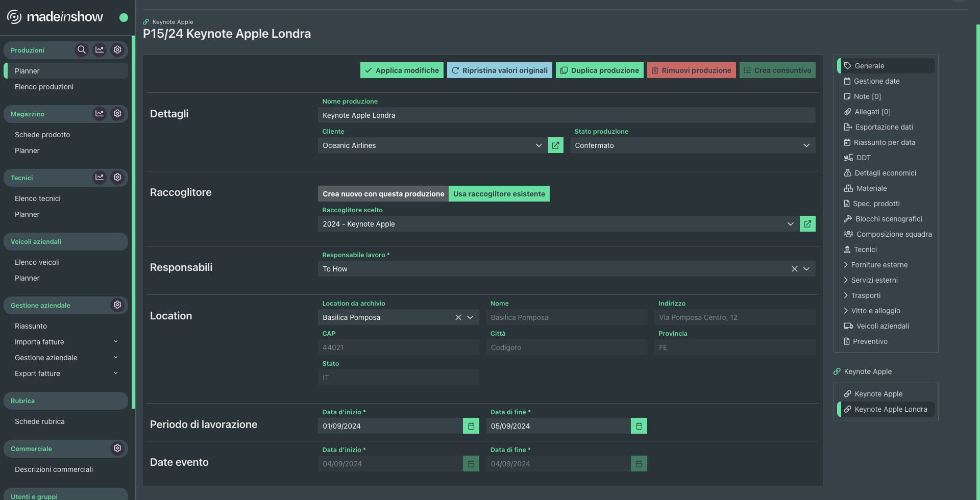Open Gestione aziendale settings gear
This screenshot has width=980, height=500.
click(x=117, y=305)
